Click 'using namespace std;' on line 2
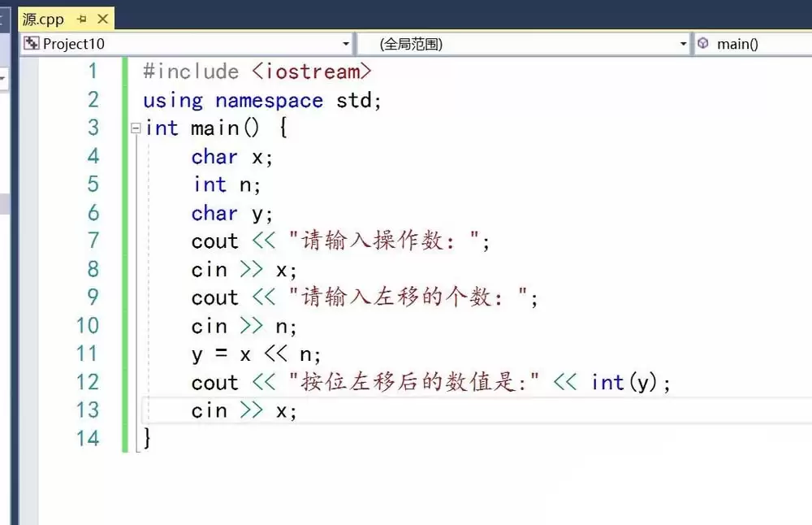 261,100
